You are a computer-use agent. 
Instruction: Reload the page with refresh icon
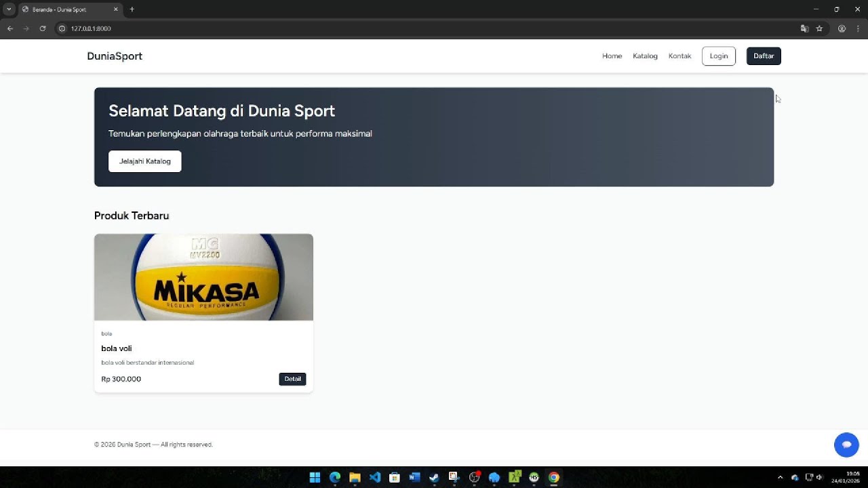pos(43,28)
